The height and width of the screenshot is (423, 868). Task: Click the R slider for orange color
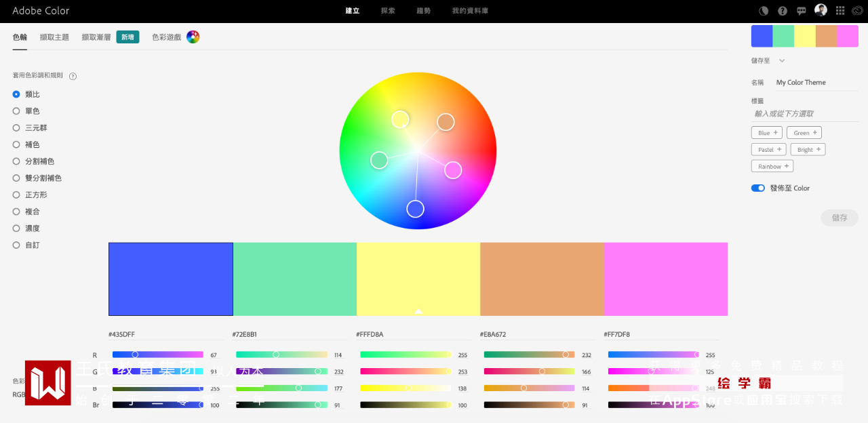pyautogui.click(x=529, y=355)
